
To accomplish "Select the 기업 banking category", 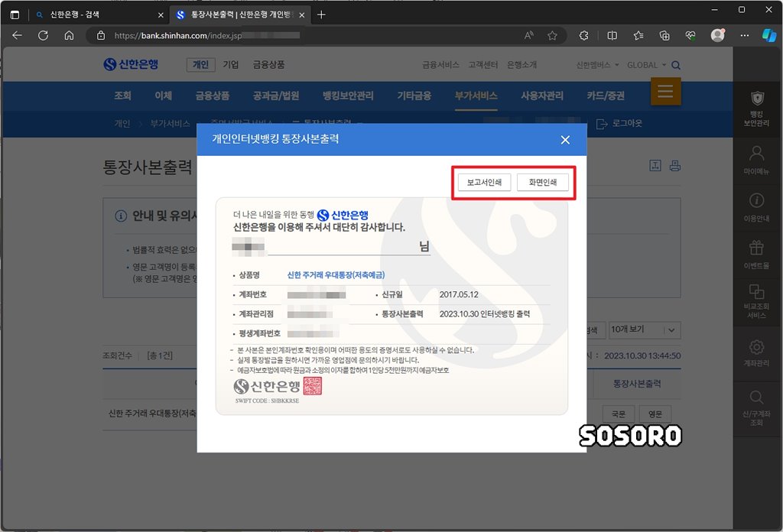I will click(x=231, y=65).
